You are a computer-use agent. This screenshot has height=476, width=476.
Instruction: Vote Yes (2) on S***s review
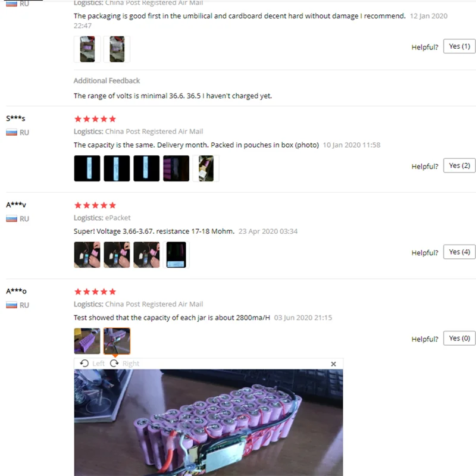pyautogui.click(x=459, y=165)
